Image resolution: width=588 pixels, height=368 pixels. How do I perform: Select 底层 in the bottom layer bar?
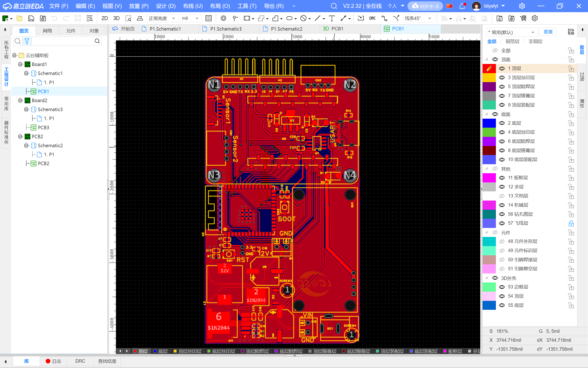tap(161, 351)
